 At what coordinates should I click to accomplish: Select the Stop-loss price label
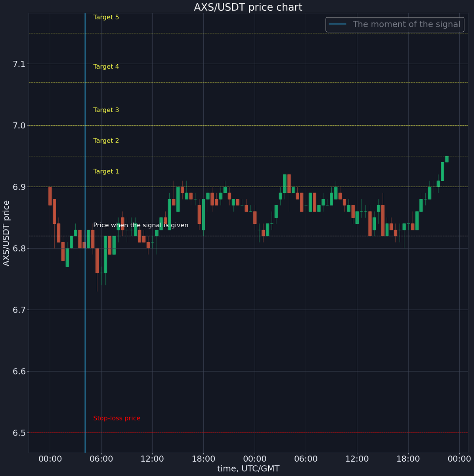pos(117,418)
